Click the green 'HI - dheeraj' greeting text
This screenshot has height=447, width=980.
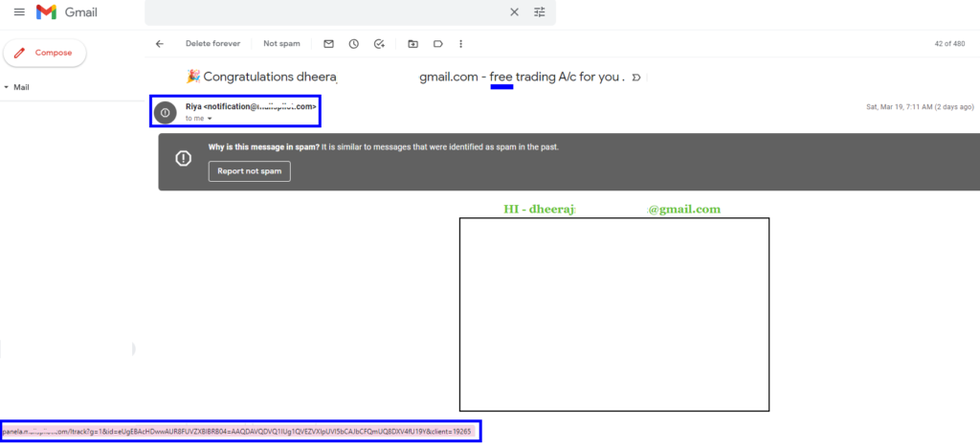tap(539, 210)
